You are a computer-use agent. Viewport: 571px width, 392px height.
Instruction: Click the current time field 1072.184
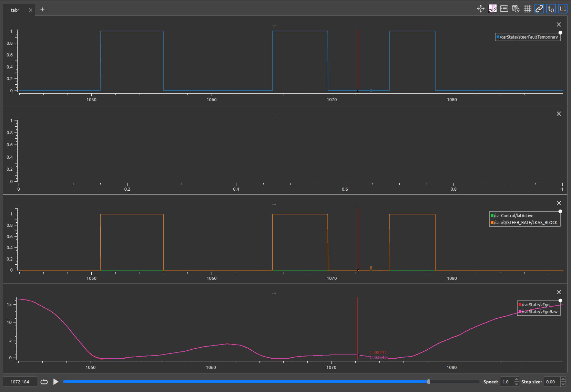point(20,382)
